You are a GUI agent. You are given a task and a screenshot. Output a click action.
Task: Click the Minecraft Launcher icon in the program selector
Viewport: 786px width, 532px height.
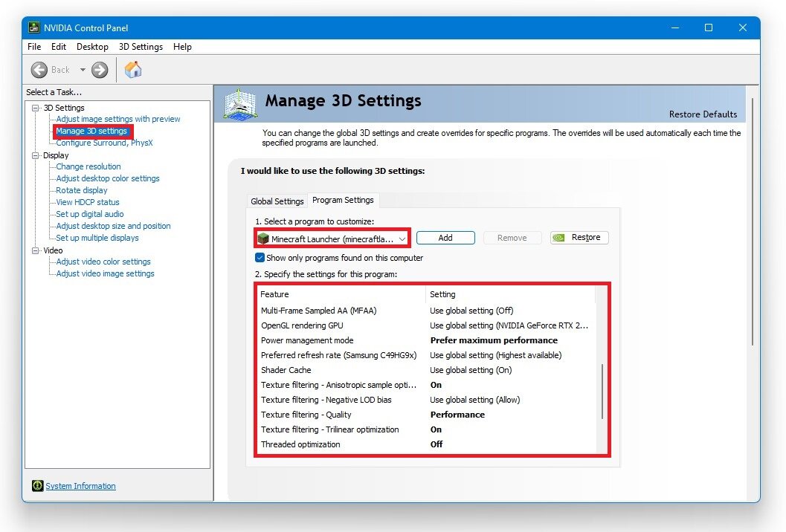coord(264,238)
